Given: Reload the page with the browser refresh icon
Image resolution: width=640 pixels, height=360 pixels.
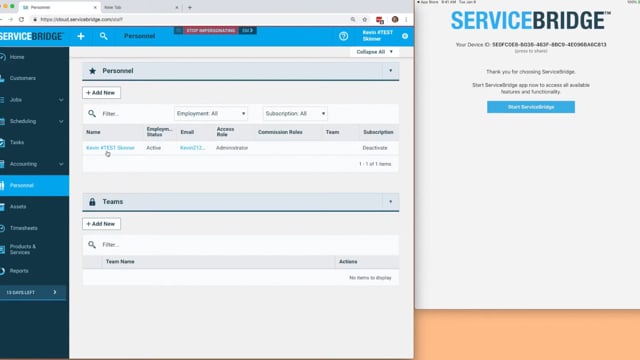Looking at the screenshot, I should click(x=22, y=19).
